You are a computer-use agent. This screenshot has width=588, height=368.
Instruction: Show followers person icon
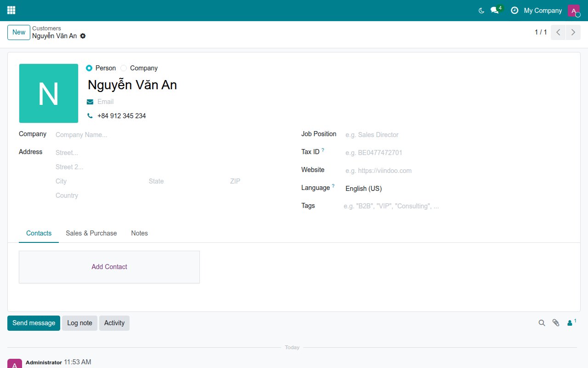pos(571,322)
